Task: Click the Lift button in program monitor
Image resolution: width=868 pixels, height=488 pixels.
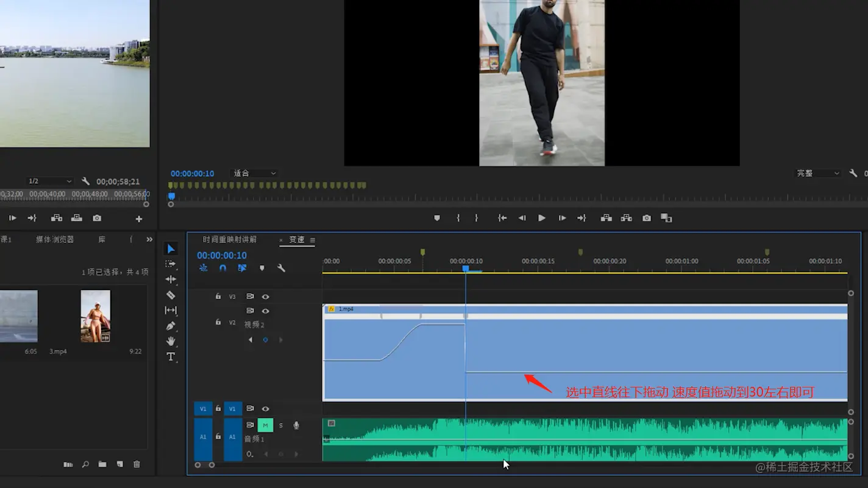Action: [607, 218]
